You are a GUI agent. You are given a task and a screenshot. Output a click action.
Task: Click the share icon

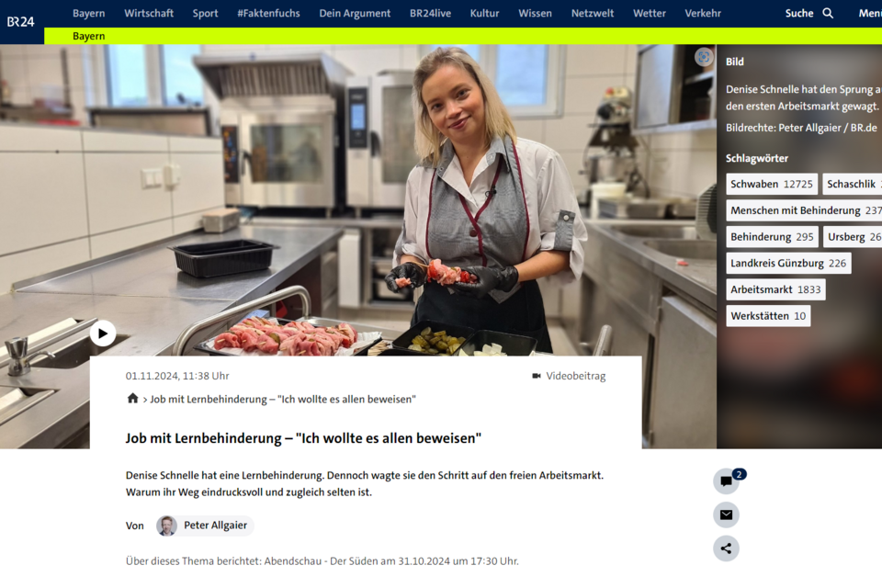[726, 548]
